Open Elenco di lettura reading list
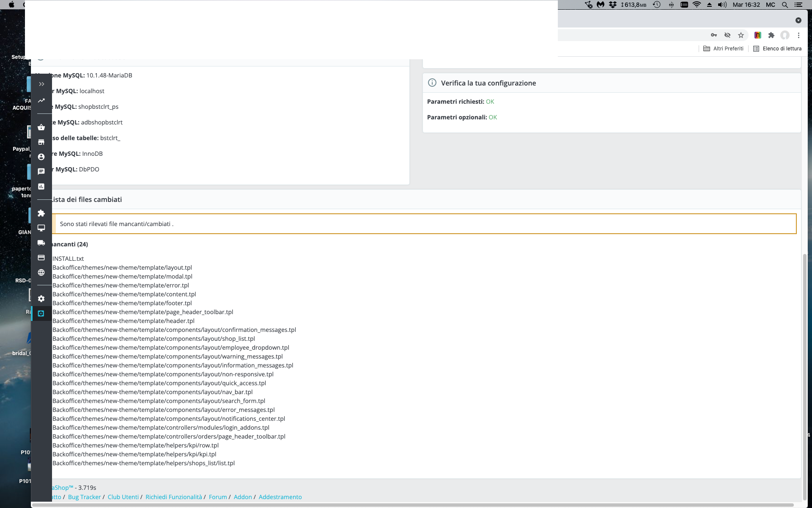The width and height of the screenshot is (812, 508). pyautogui.click(x=777, y=49)
